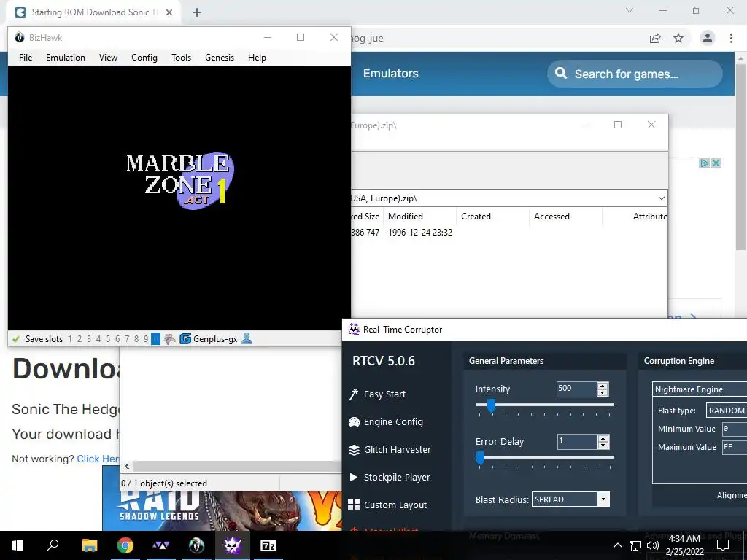The height and width of the screenshot is (560, 747).
Task: Click the BizHawk window title icon
Action: tap(20, 37)
